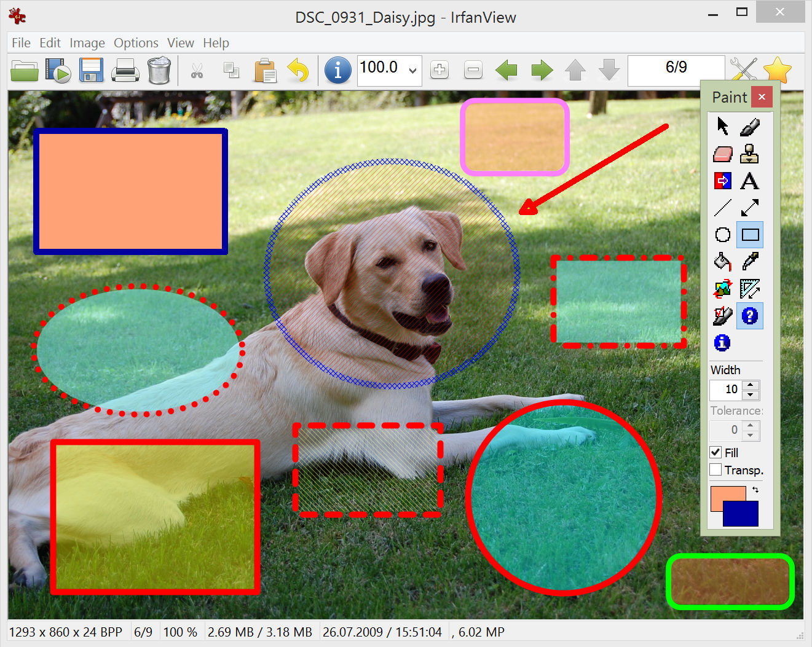Select the rectangle tool in Paint
This screenshot has height=647, width=812.
(750, 235)
